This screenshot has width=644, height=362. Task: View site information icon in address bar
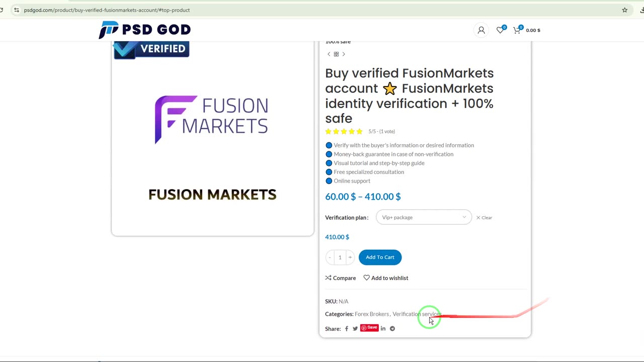click(17, 10)
